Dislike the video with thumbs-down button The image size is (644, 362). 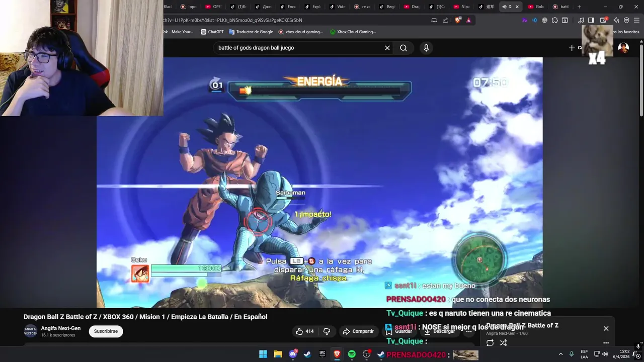pyautogui.click(x=327, y=331)
